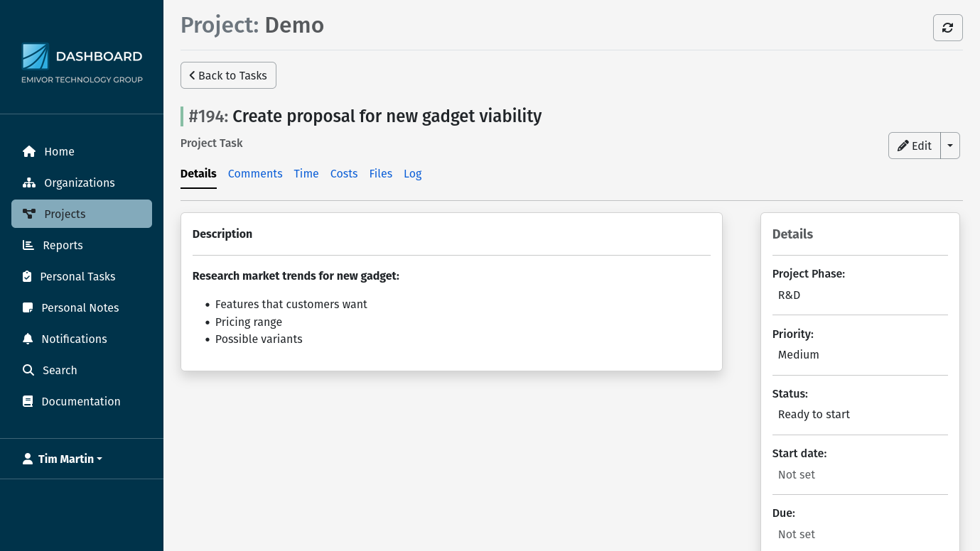The width and height of the screenshot is (980, 551).
Task: Open Home from the sidebar
Action: [82, 151]
